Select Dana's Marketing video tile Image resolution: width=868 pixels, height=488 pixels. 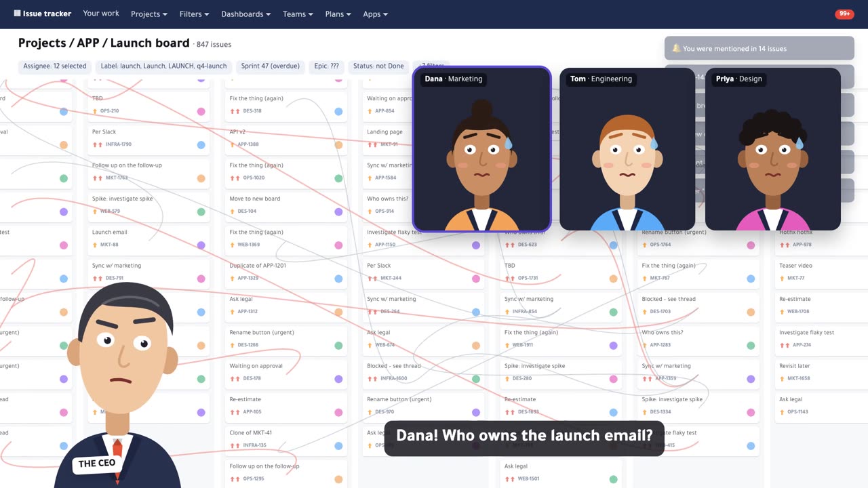coord(481,149)
